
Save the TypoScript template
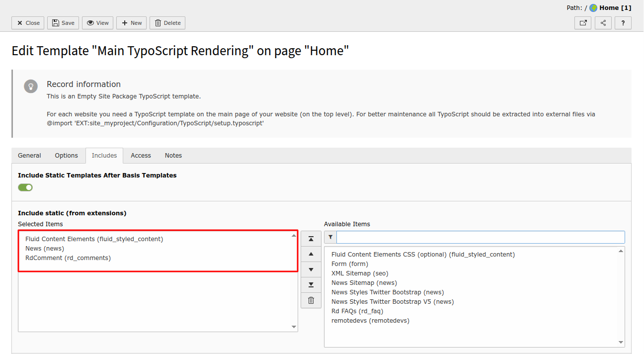[x=63, y=22]
